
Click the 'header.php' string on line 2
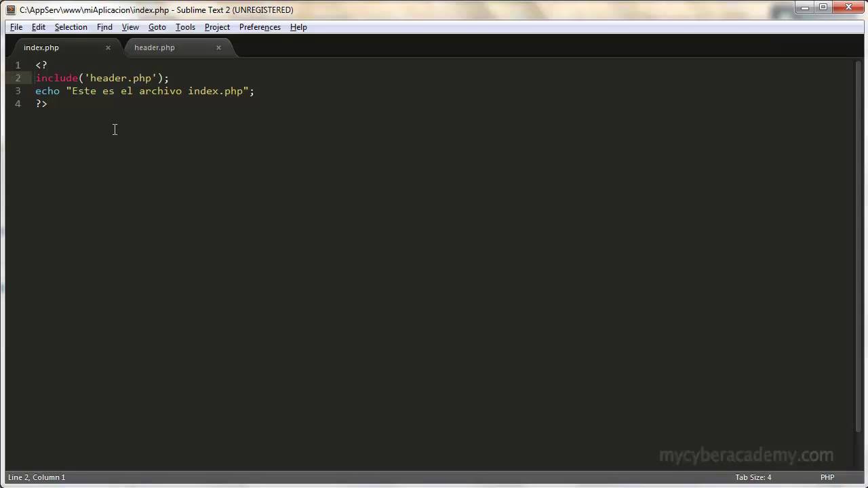(121, 78)
